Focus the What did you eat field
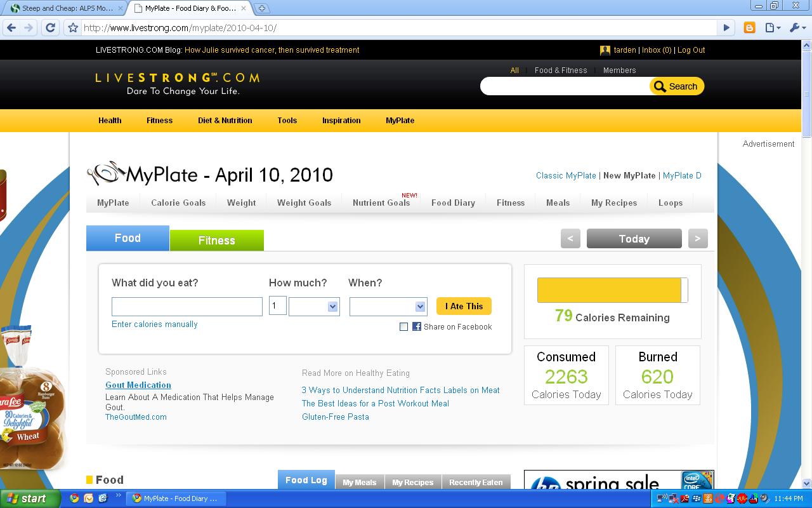Viewport: 812px width, 508px height. click(187, 306)
